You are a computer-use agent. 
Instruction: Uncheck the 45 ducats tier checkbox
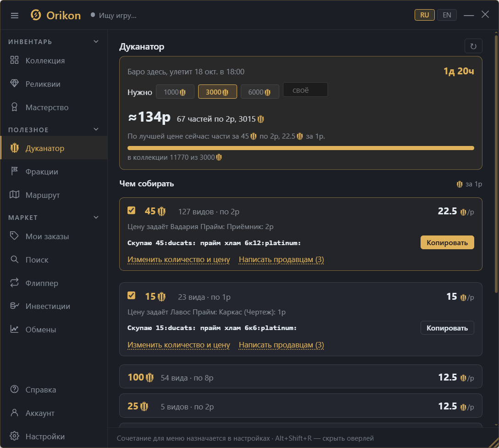coord(132,211)
